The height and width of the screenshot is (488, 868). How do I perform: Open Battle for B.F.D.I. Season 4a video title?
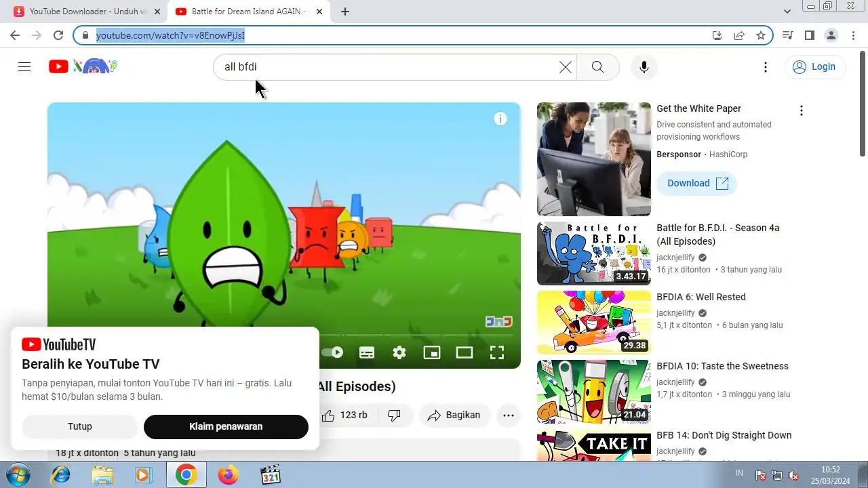pos(718,235)
